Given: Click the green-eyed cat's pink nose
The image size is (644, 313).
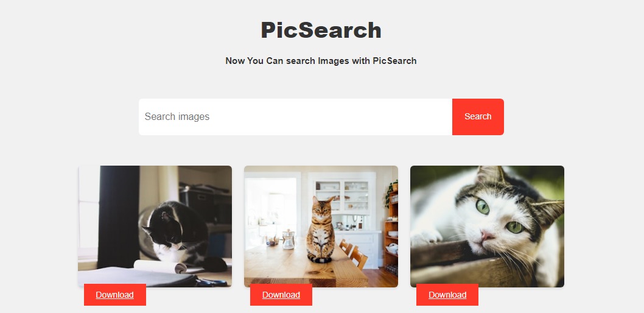Looking at the screenshot, I should [488, 236].
